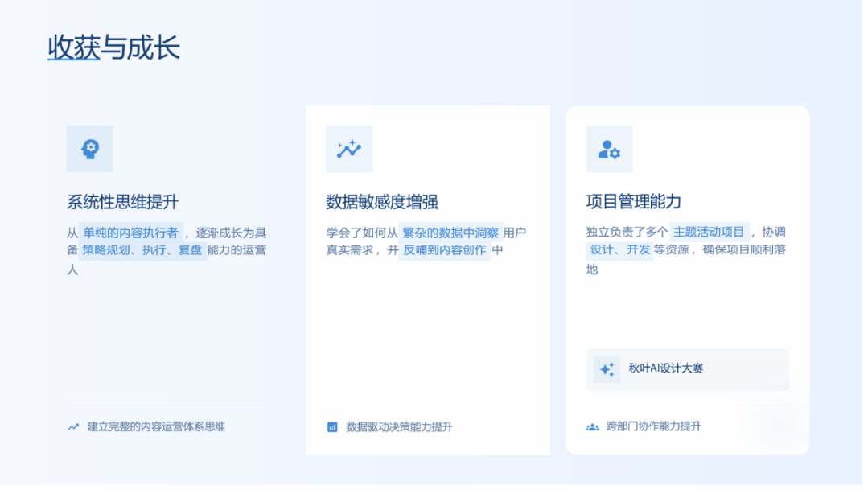Click the sparkle trend-line data icon
Image resolution: width=868 pixels, height=494 pixels.
[x=349, y=149]
